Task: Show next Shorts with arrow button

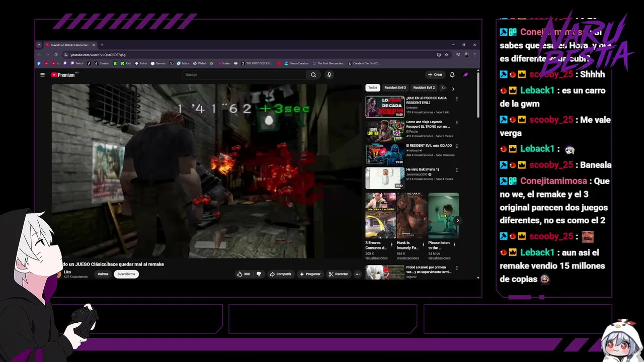Action: point(457,220)
